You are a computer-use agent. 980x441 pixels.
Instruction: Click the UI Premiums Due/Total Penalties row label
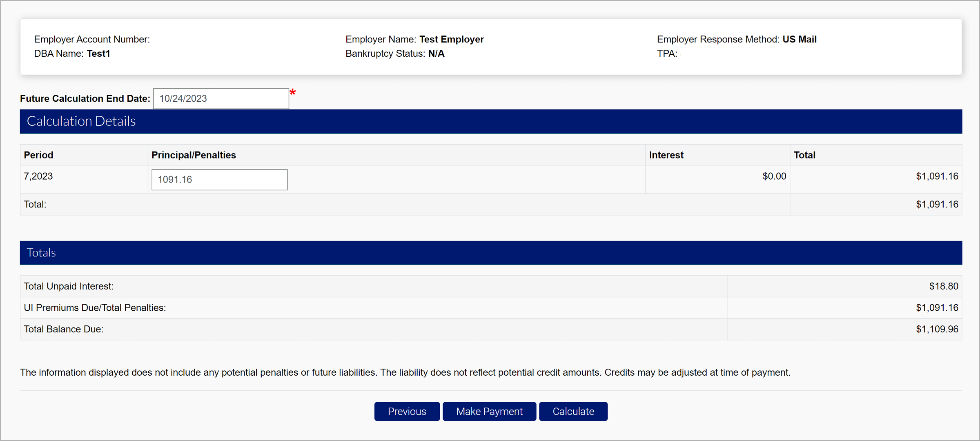(95, 308)
